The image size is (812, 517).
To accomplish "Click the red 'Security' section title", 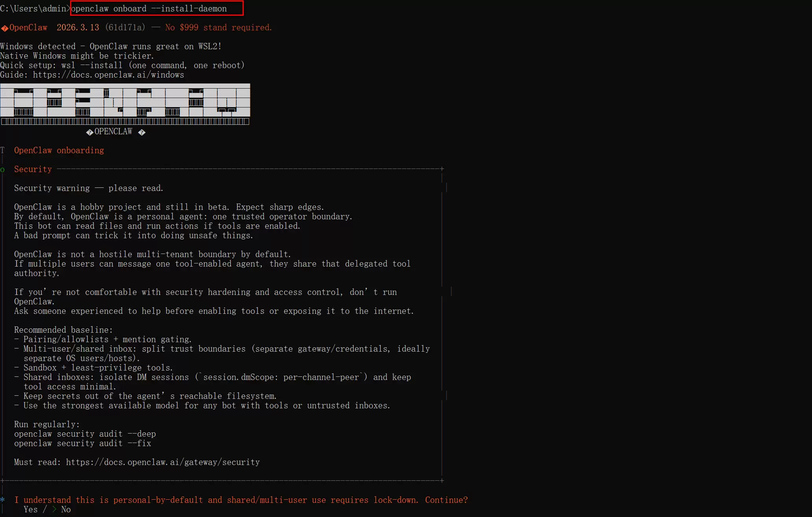I will [33, 169].
